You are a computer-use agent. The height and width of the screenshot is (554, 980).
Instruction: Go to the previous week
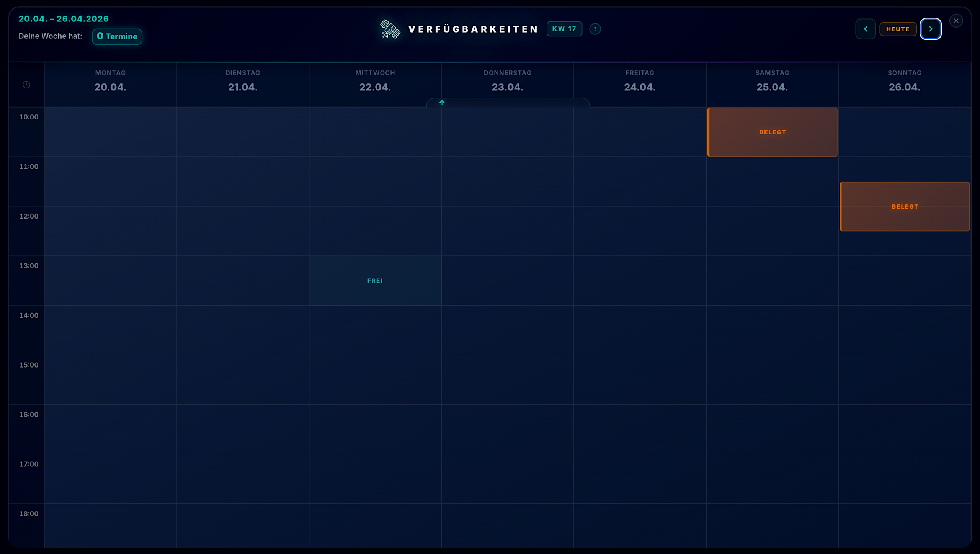[x=865, y=29]
